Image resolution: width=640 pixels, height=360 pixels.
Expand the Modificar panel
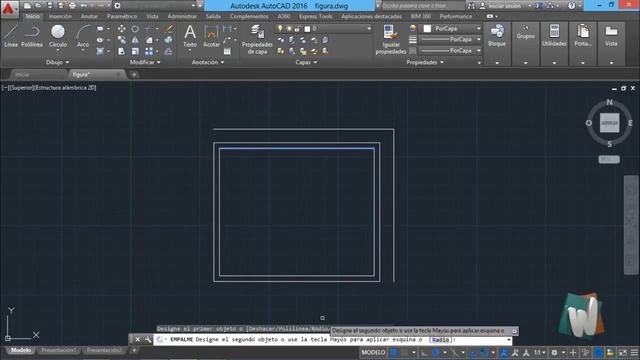coord(145,62)
